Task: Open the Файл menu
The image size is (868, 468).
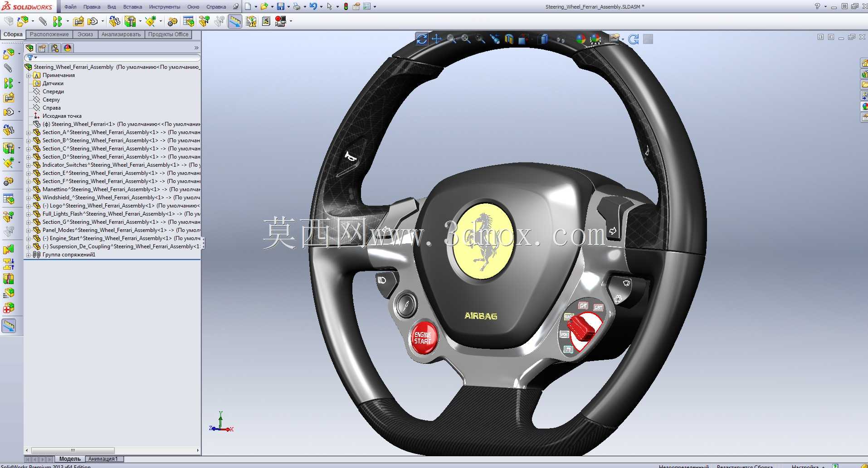Action: [x=70, y=7]
